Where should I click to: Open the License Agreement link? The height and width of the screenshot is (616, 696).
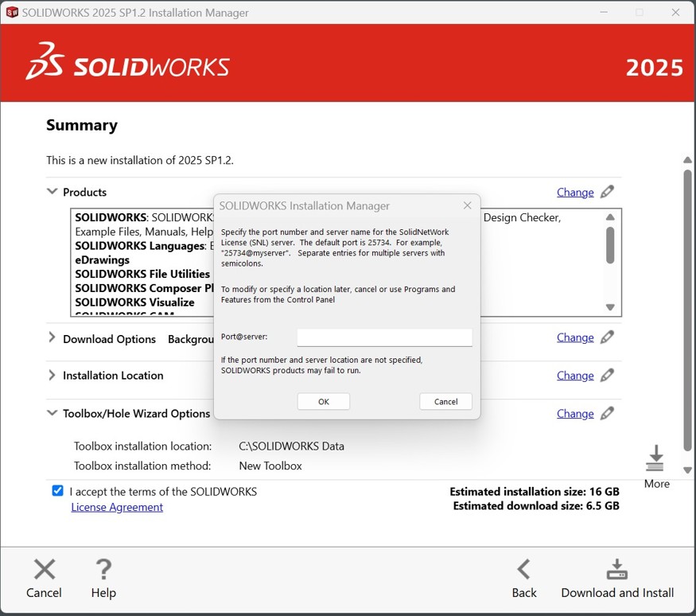(117, 507)
